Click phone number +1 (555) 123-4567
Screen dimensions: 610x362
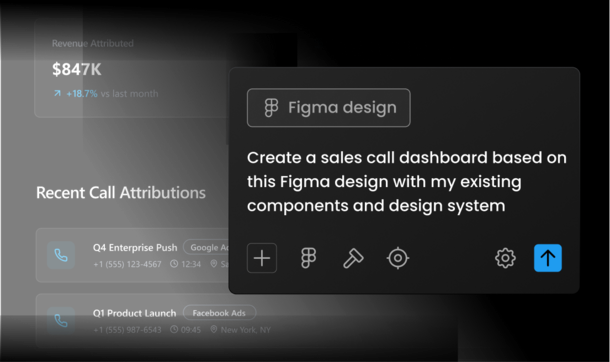[x=127, y=264]
